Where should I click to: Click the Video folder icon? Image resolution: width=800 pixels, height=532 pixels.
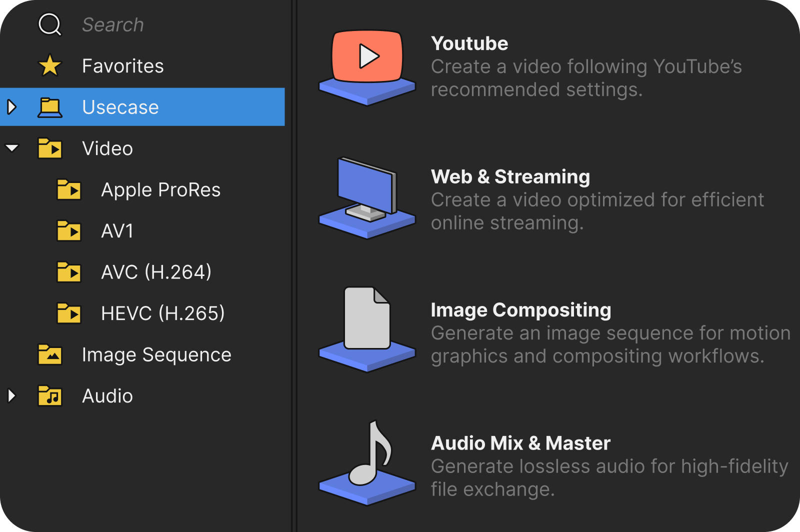(50, 148)
